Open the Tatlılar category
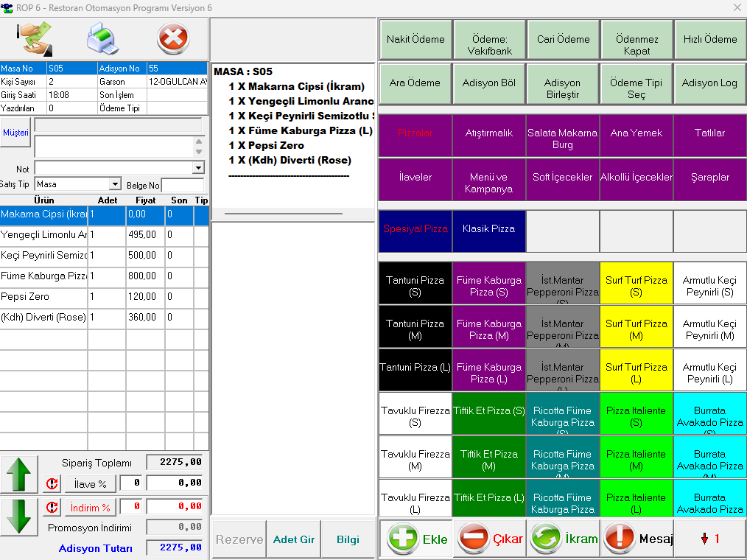 (x=709, y=133)
